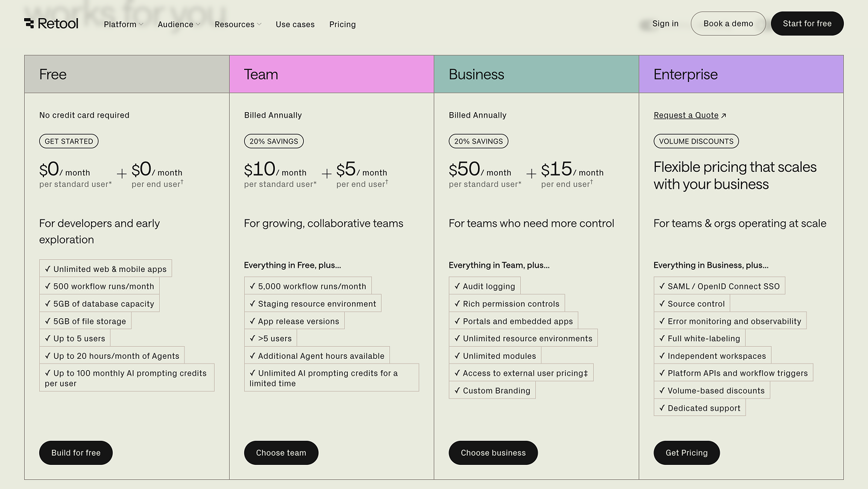868x489 pixels.
Task: Click 'Up to 20 hours/month of Agents'
Action: point(112,356)
